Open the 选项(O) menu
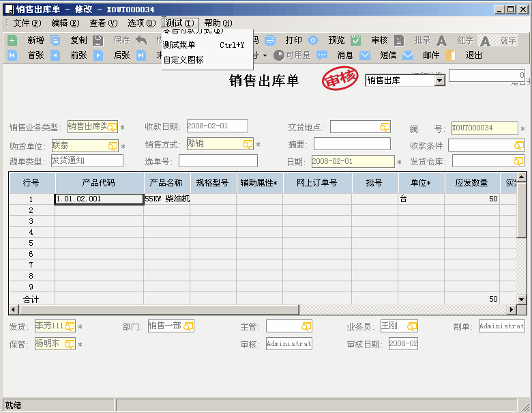 (x=141, y=23)
